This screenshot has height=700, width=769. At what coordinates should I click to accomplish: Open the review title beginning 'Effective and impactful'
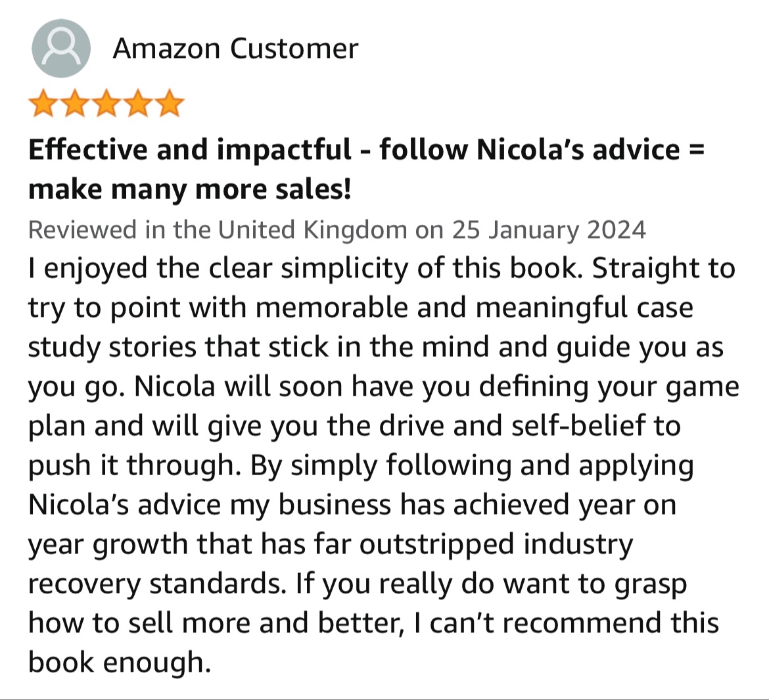click(x=366, y=169)
